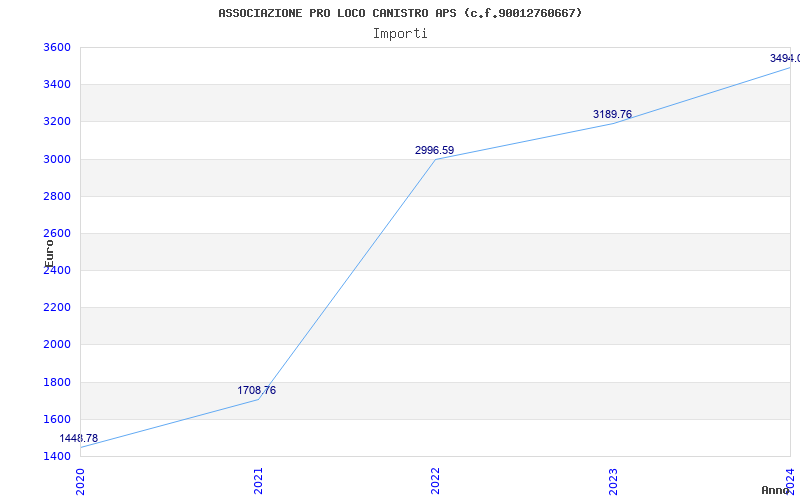Click the 1400 y-axis tick label

[57, 456]
